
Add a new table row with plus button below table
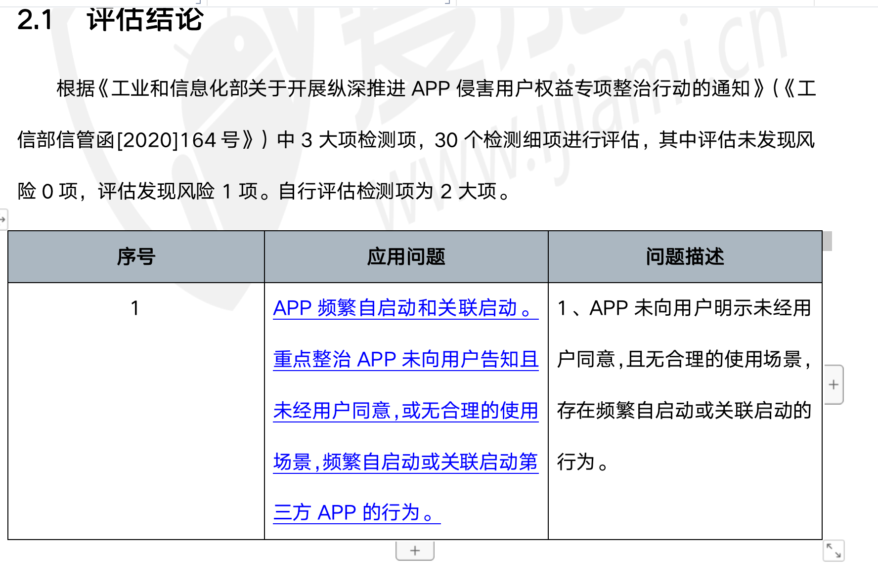tap(415, 550)
